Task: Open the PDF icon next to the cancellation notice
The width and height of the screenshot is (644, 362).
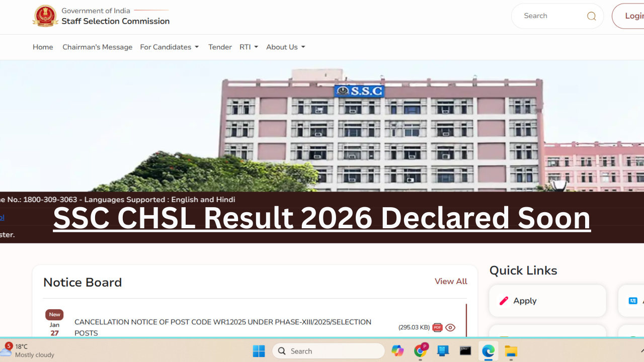Action: coord(437,327)
